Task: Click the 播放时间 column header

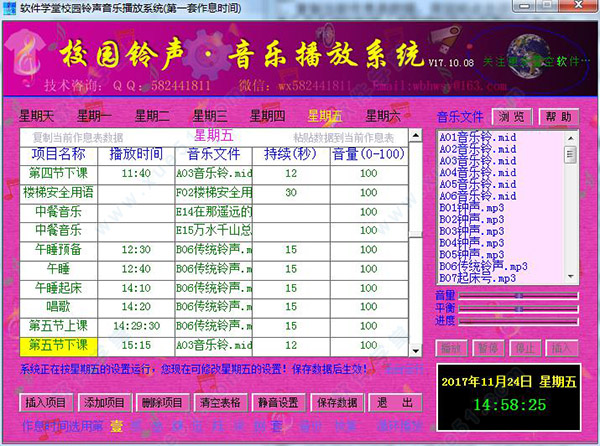Action: (136, 154)
